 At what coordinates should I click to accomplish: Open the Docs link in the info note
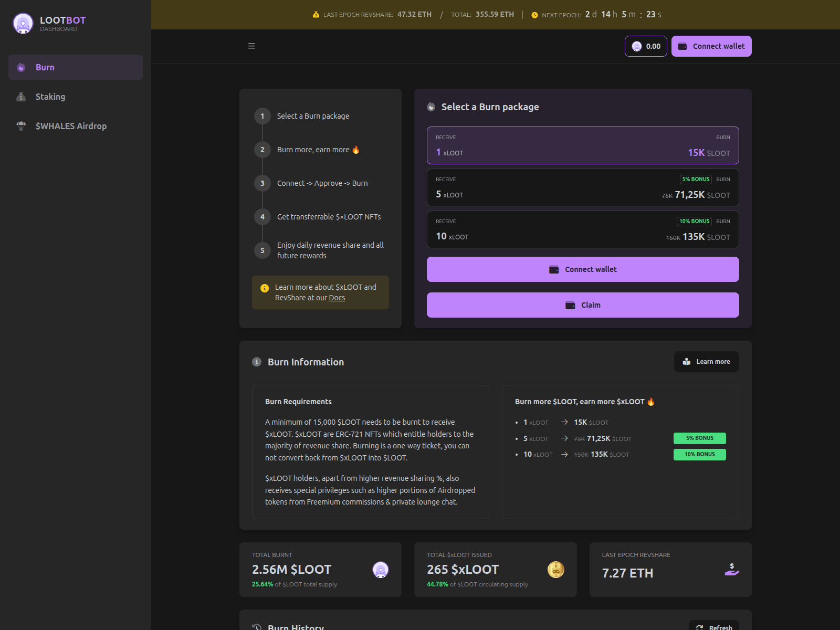tap(337, 298)
